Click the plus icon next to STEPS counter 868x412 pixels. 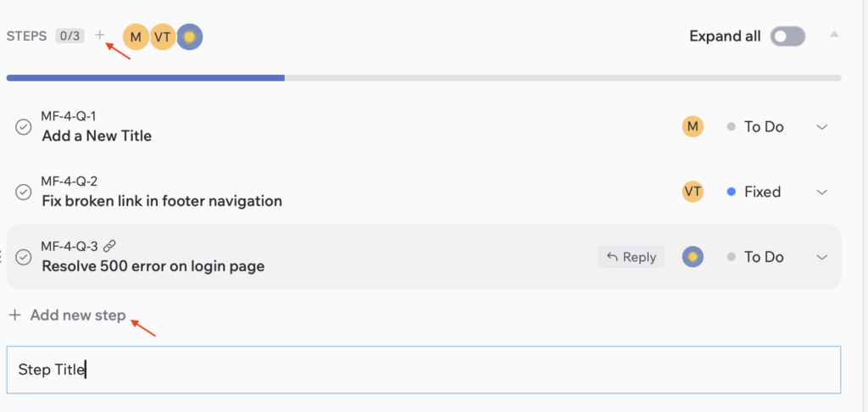coord(100,36)
